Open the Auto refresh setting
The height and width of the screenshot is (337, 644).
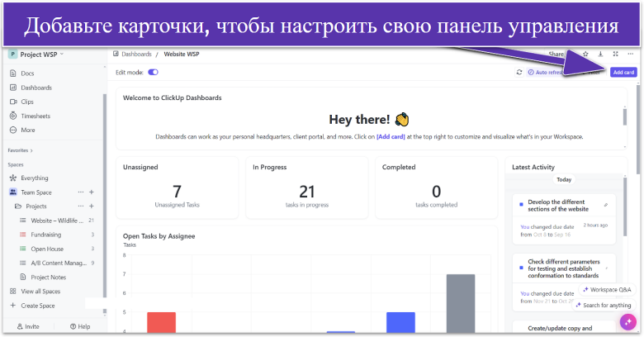coord(546,73)
